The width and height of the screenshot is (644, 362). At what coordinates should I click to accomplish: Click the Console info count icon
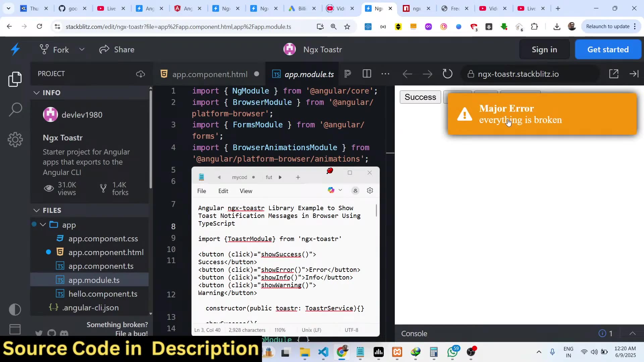[x=602, y=334]
